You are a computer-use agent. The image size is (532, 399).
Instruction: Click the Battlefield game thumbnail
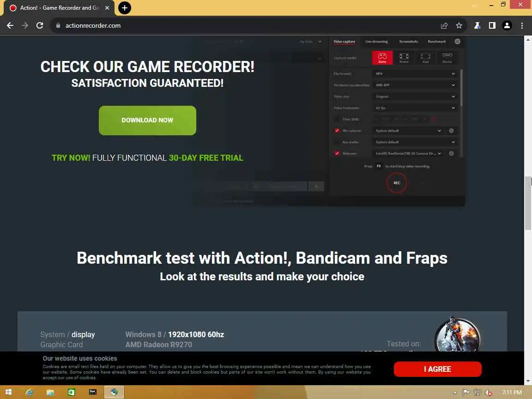coord(457,335)
